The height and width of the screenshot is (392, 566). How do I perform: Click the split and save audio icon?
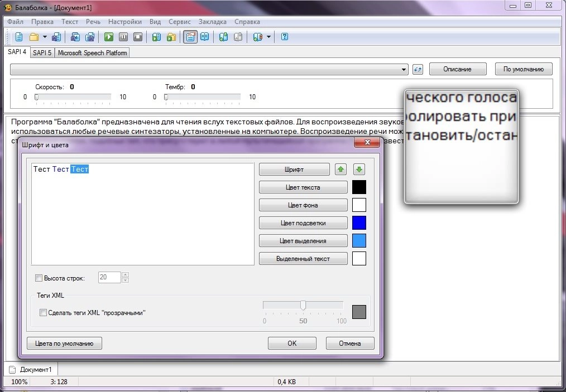(x=90, y=37)
